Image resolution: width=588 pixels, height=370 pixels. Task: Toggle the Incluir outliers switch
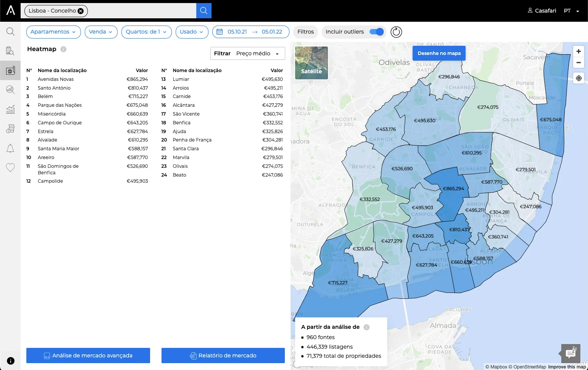[x=376, y=32]
